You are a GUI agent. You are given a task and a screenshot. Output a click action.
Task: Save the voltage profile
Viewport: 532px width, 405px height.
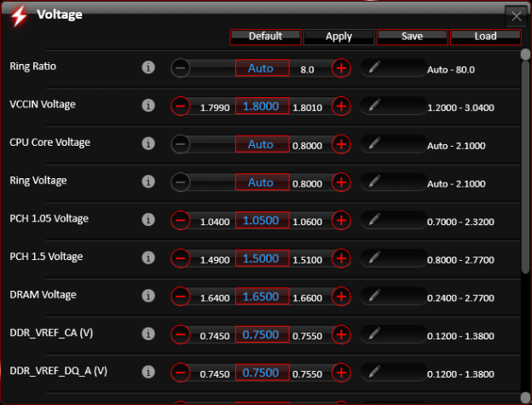(x=412, y=37)
